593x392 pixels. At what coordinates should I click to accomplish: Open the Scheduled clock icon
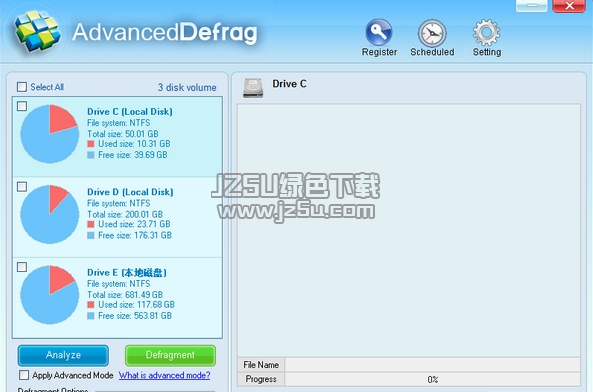tap(432, 33)
